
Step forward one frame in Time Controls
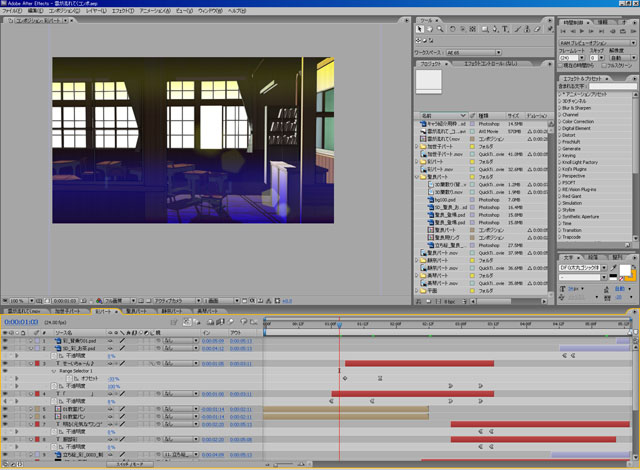tap(591, 31)
